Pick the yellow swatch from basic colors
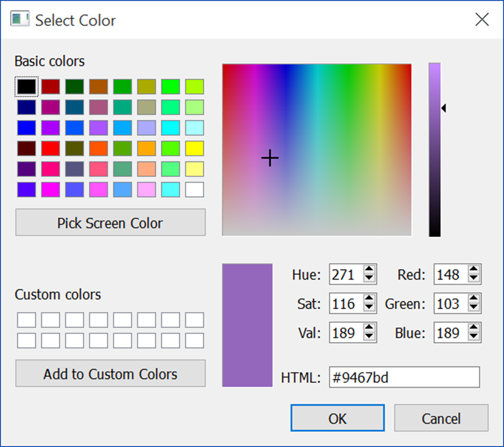This screenshot has height=447, width=504. pos(194,149)
